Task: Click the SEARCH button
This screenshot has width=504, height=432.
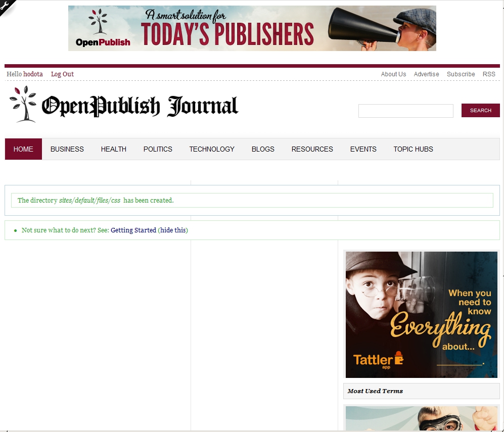Action: [481, 110]
